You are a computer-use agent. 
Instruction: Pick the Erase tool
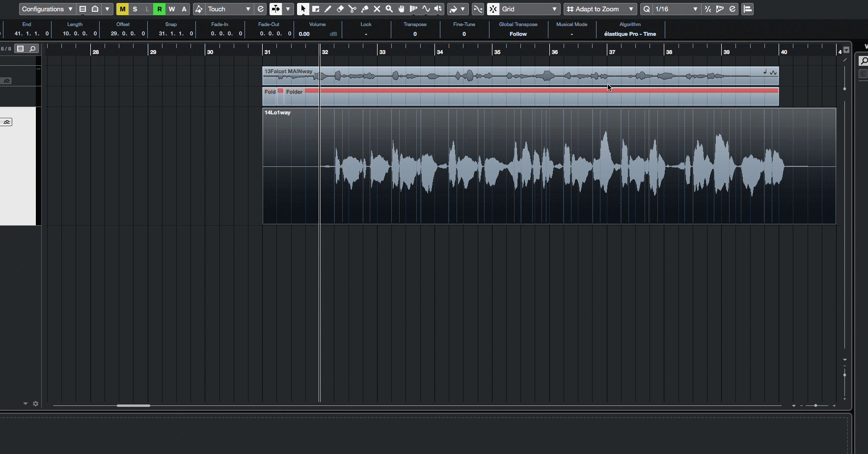click(340, 9)
